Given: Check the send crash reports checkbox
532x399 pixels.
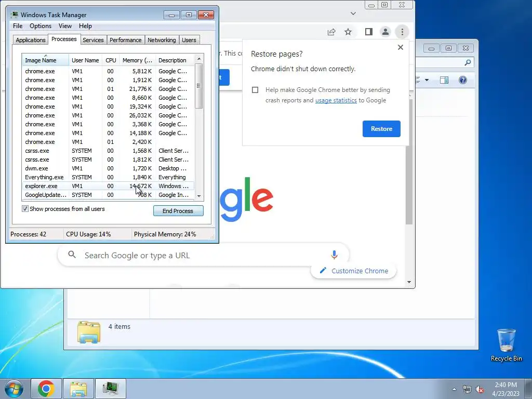Looking at the screenshot, I should pyautogui.click(x=255, y=90).
